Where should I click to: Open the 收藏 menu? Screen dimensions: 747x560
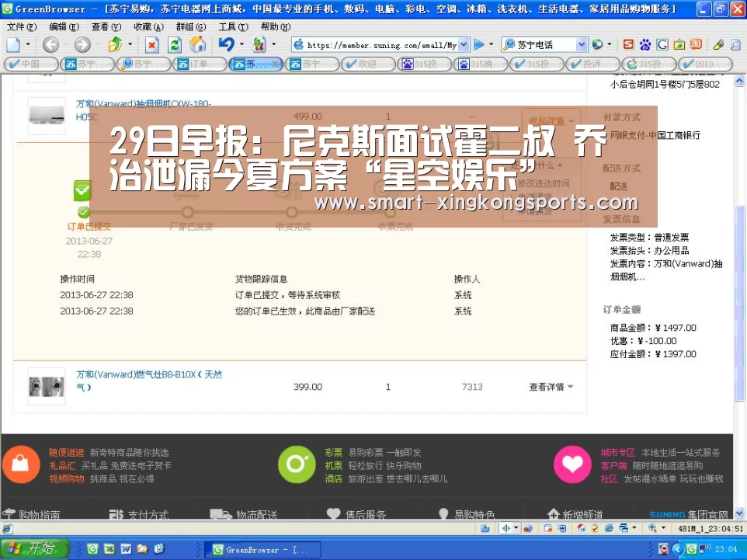(148, 26)
